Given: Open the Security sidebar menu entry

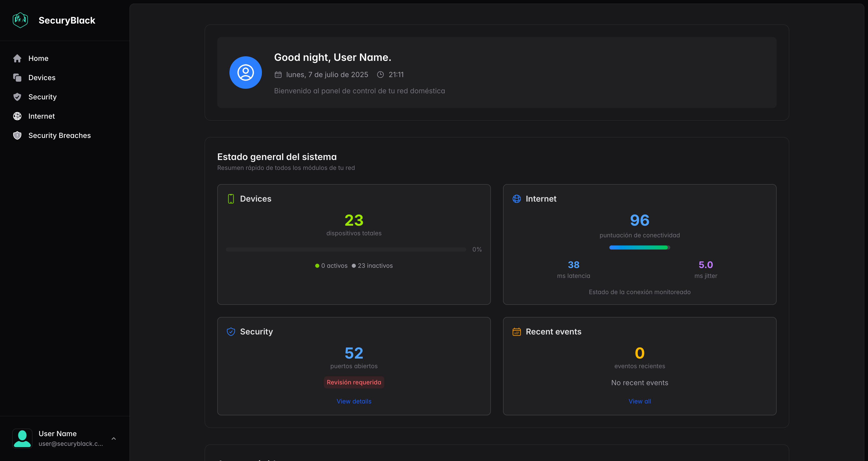Looking at the screenshot, I should tap(65, 97).
